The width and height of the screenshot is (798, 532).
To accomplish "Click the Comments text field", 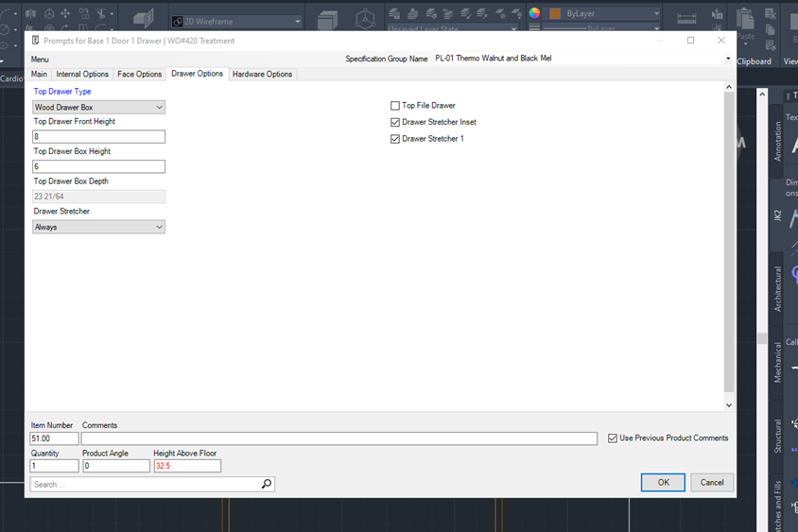I will coord(338,438).
